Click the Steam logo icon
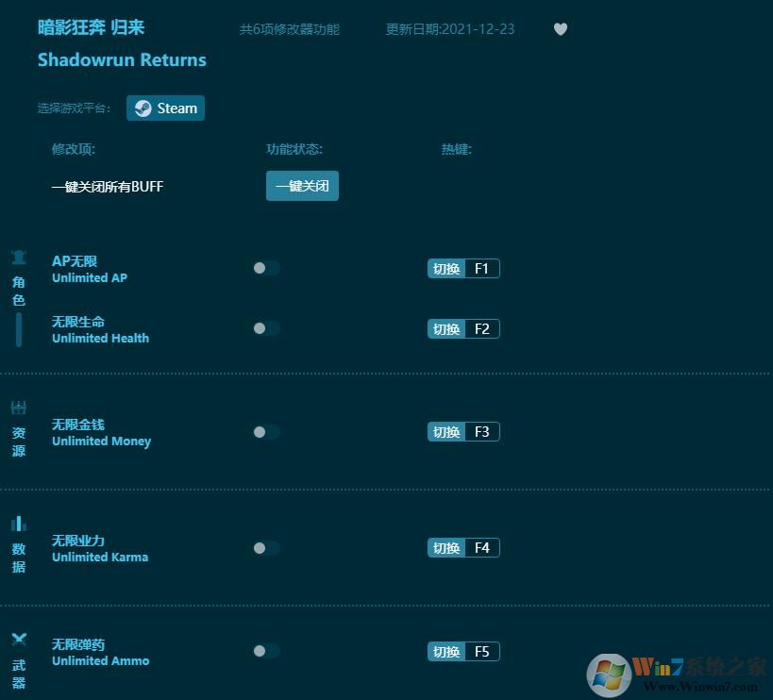The width and height of the screenshot is (773, 700). coord(143,108)
